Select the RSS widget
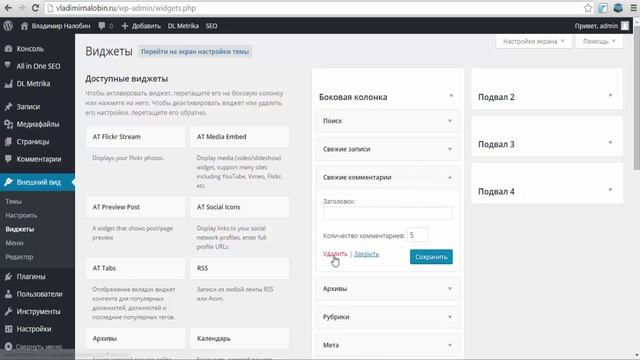This screenshot has height=360, width=640. click(240, 268)
